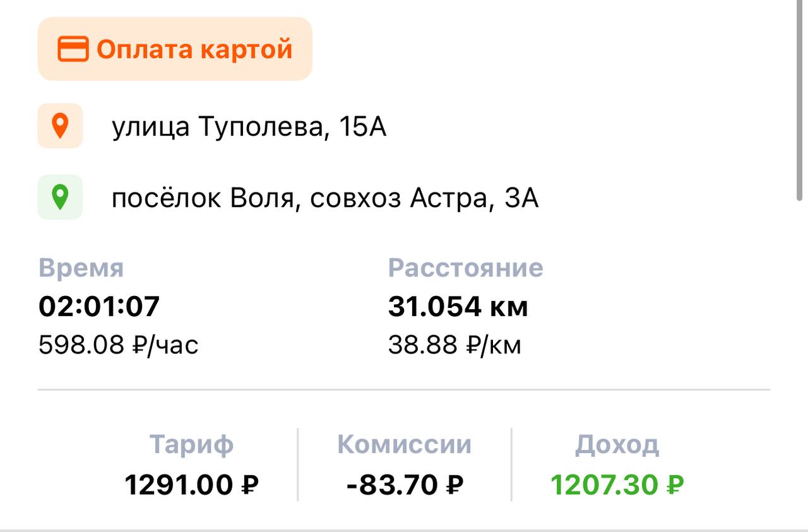Tap the orange pickup pin icon

coord(60,126)
